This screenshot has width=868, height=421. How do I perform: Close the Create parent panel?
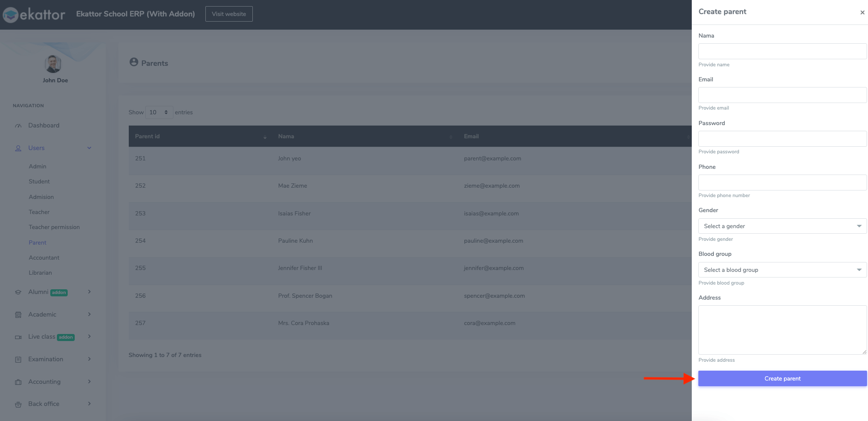point(862,13)
